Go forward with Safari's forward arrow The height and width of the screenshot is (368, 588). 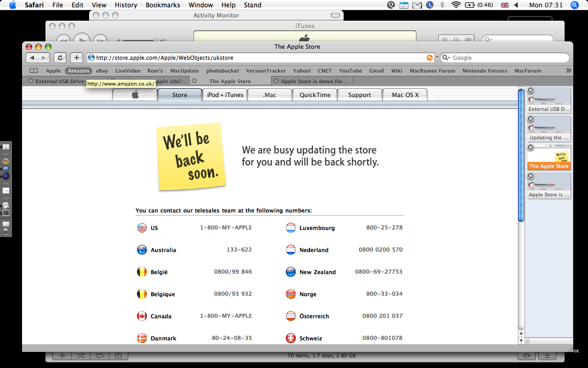point(44,57)
